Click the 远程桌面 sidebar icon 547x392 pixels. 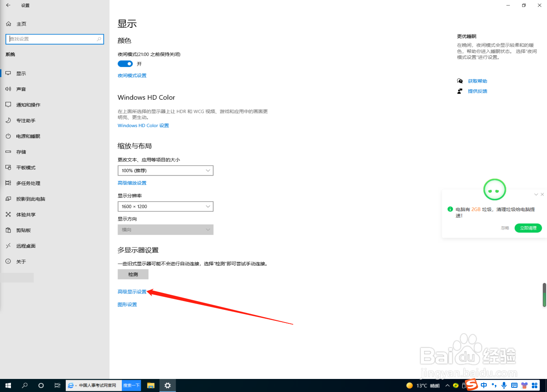[8, 246]
